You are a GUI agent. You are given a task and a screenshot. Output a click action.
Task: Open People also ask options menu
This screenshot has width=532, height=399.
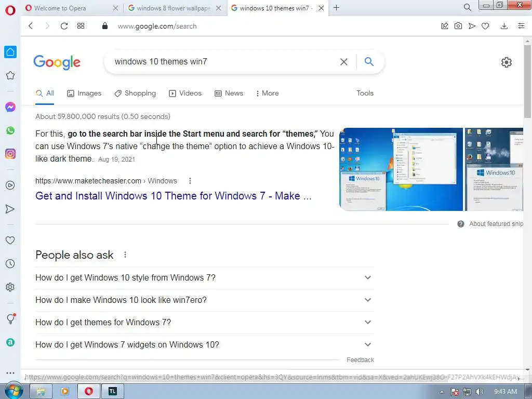(x=125, y=255)
